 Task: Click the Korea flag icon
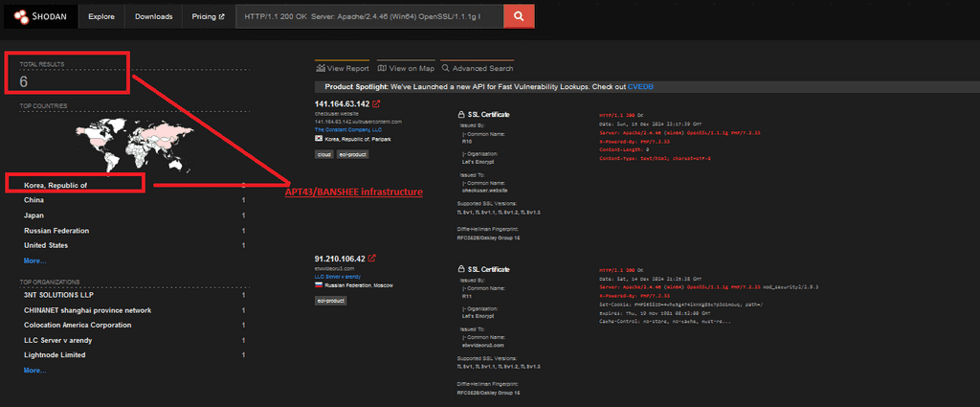pyautogui.click(x=318, y=138)
